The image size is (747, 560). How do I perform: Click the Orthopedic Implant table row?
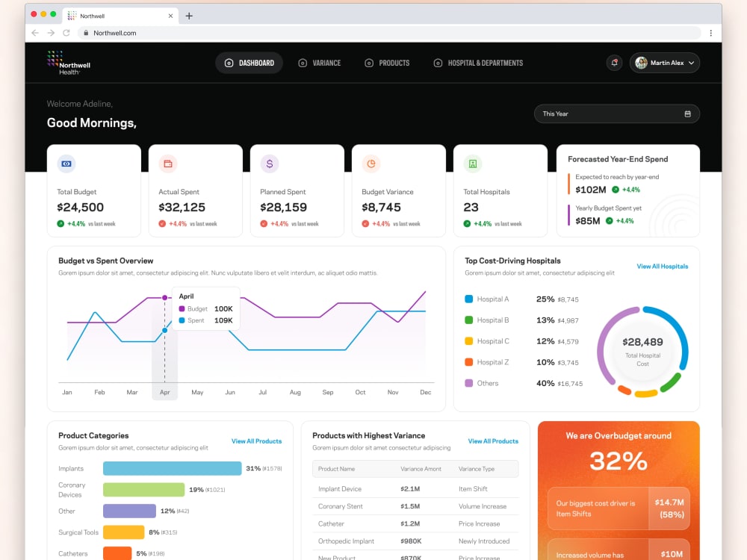coord(415,541)
